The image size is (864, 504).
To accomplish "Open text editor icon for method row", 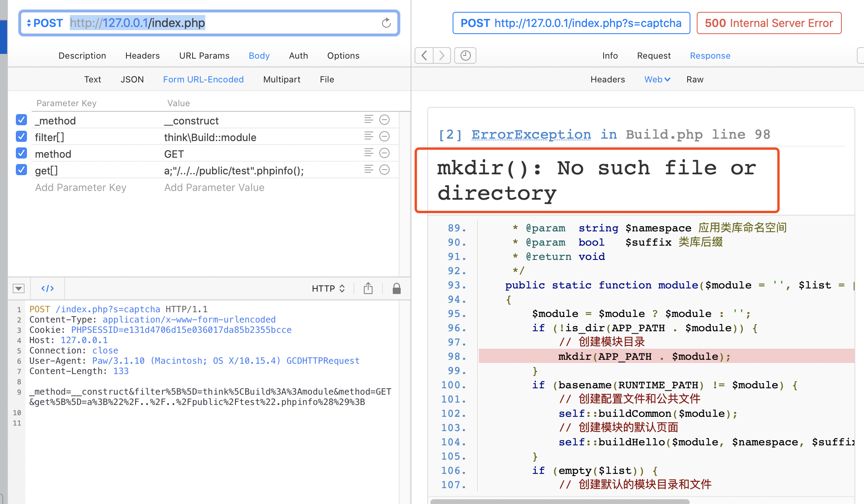I will coord(369,153).
